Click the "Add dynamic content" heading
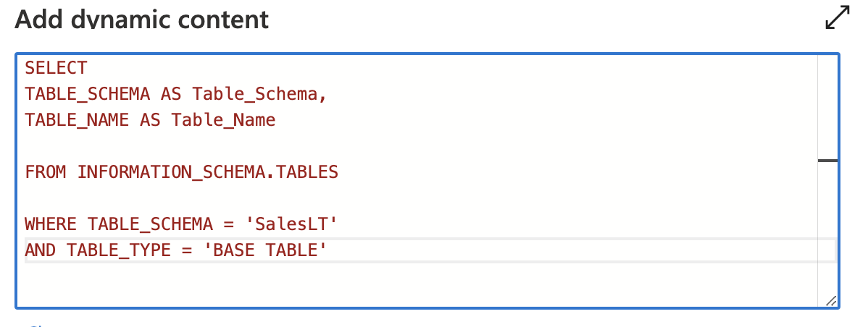The image size is (868, 327). pyautogui.click(x=142, y=19)
